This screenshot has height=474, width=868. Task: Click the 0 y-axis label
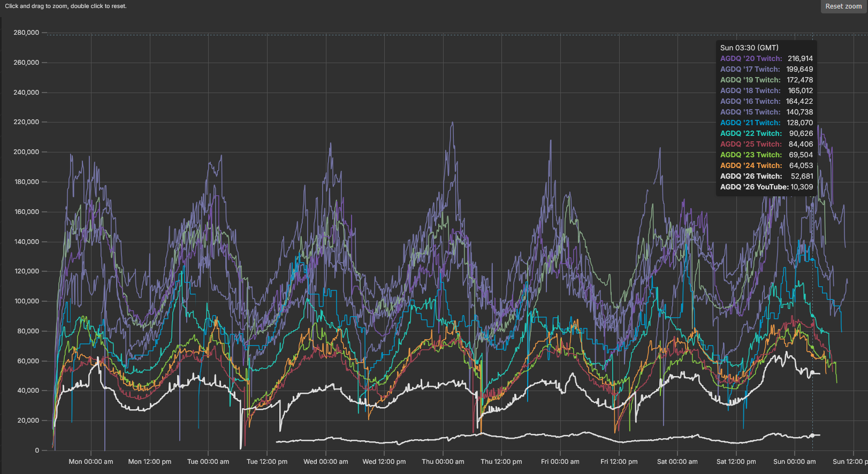(37, 450)
